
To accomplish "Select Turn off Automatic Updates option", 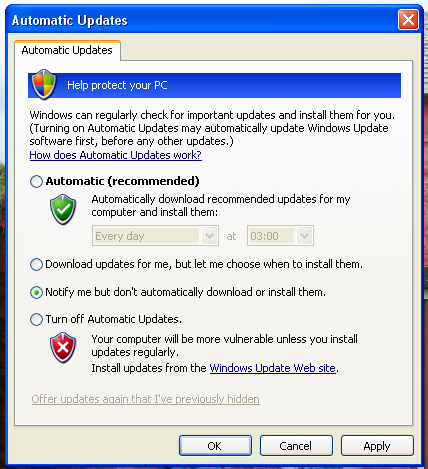I will 36,319.
